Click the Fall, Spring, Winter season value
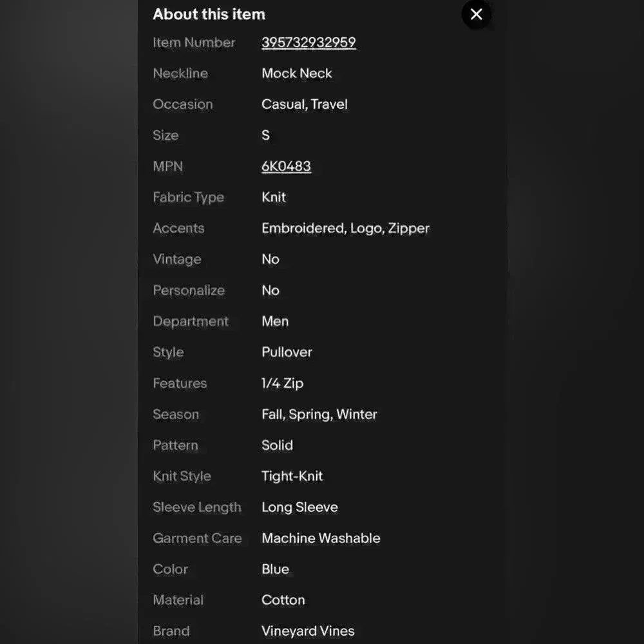Image resolution: width=644 pixels, height=644 pixels. pyautogui.click(x=319, y=414)
